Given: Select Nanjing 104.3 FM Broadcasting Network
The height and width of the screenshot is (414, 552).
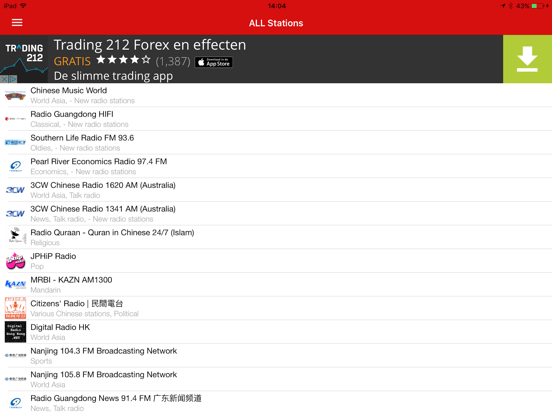Looking at the screenshot, I should click(x=276, y=355).
